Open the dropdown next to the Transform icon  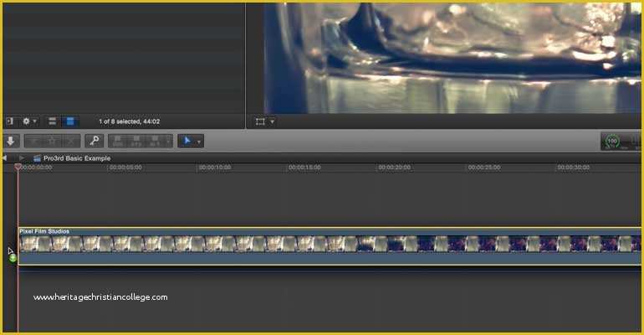(x=272, y=121)
